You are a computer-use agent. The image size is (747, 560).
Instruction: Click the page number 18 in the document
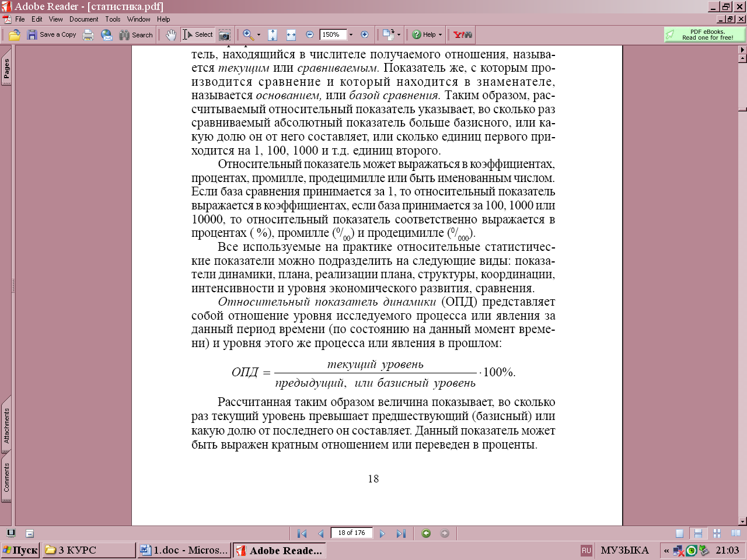pyautogui.click(x=373, y=479)
